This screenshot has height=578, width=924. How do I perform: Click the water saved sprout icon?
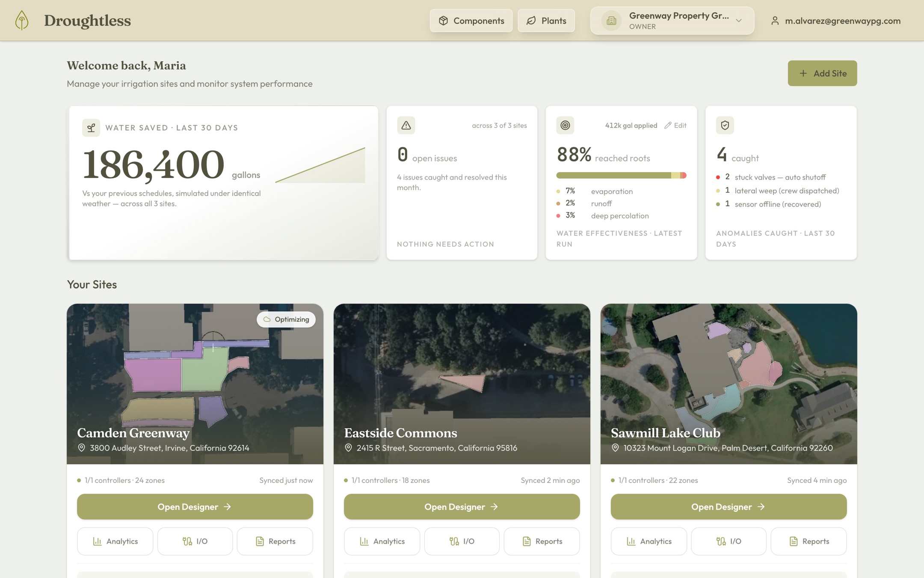click(91, 128)
